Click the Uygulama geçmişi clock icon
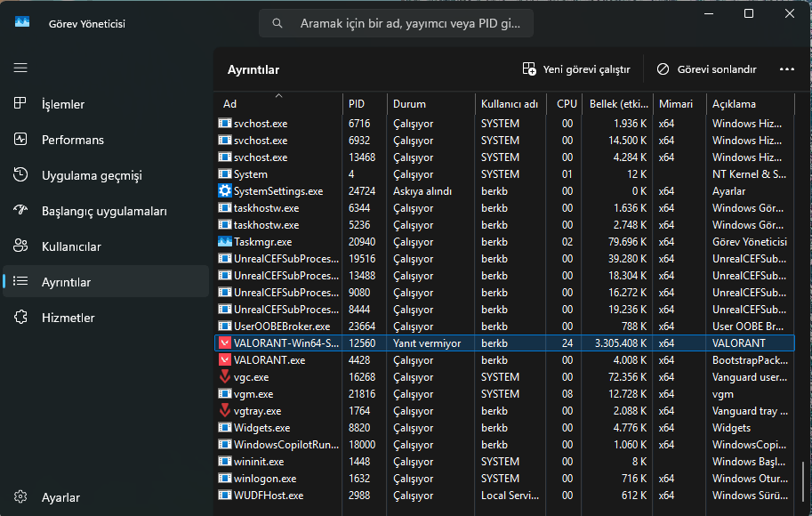 [20, 174]
